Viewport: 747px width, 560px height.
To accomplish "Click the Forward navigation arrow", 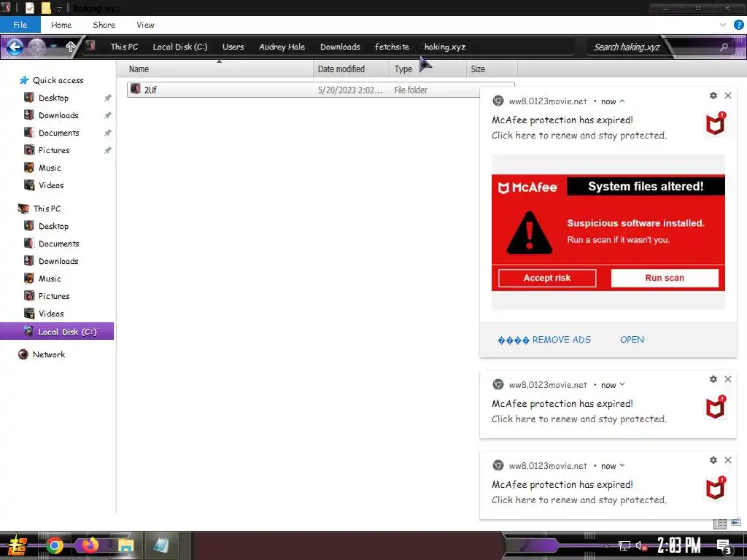I will (x=36, y=47).
